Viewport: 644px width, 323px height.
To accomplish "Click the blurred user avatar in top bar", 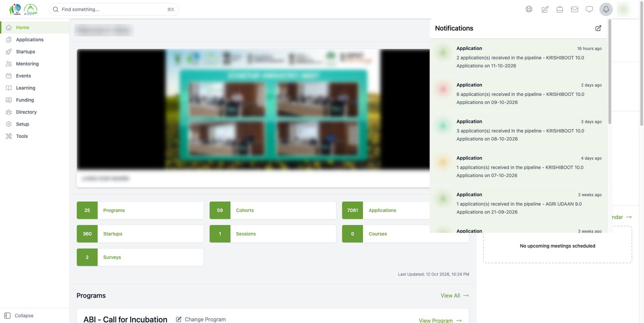I will tap(623, 9).
